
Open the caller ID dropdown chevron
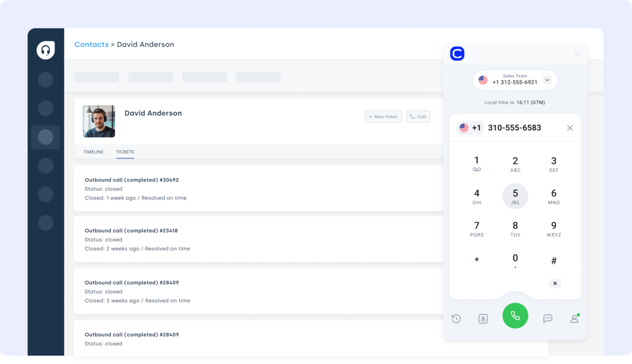(547, 80)
